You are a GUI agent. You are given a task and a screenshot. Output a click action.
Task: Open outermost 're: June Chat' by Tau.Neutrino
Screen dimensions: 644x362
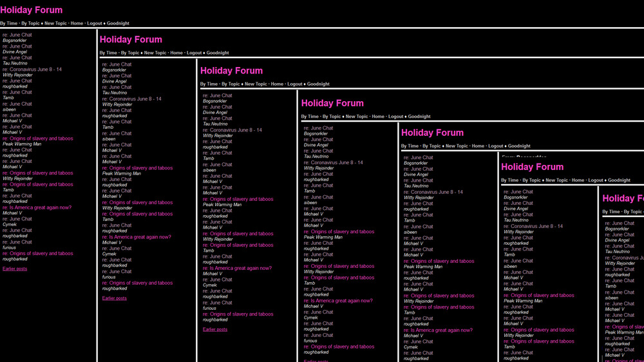tap(17, 58)
